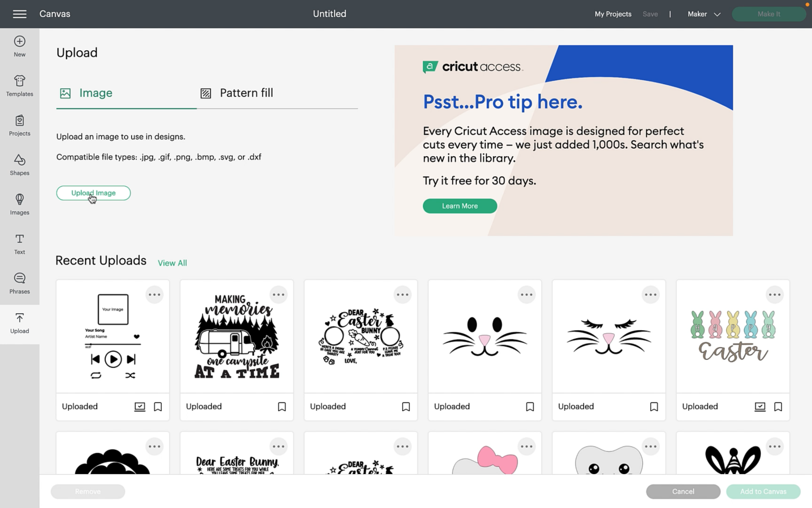Bookmark the Making Memories camper upload
The width and height of the screenshot is (812, 508).
point(282,406)
